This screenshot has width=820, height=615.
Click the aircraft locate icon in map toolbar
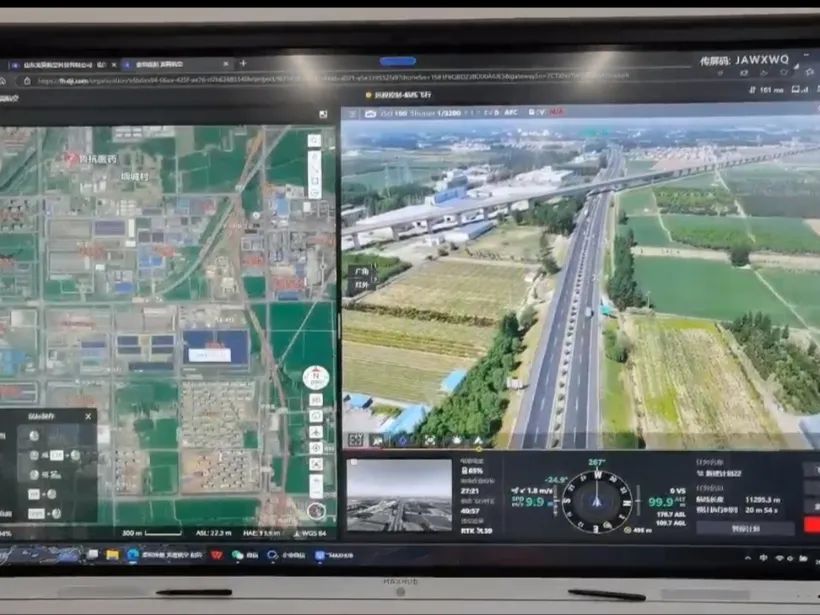(x=316, y=432)
